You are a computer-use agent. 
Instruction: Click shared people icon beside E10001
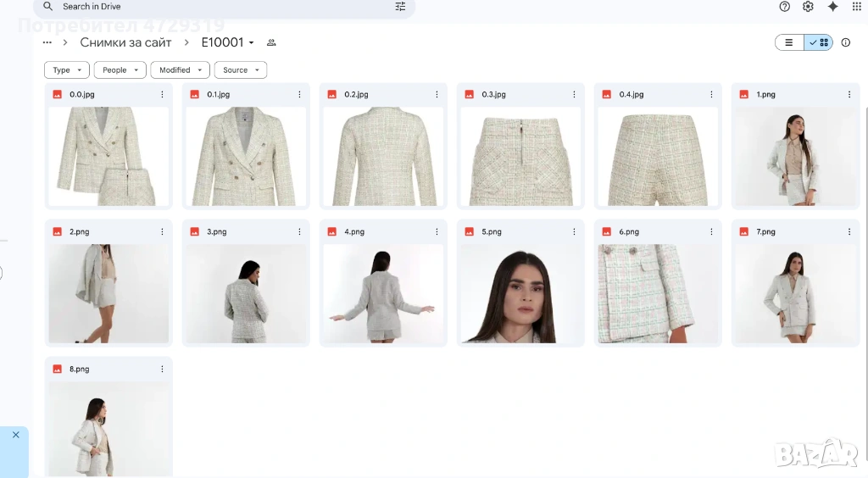coord(271,42)
